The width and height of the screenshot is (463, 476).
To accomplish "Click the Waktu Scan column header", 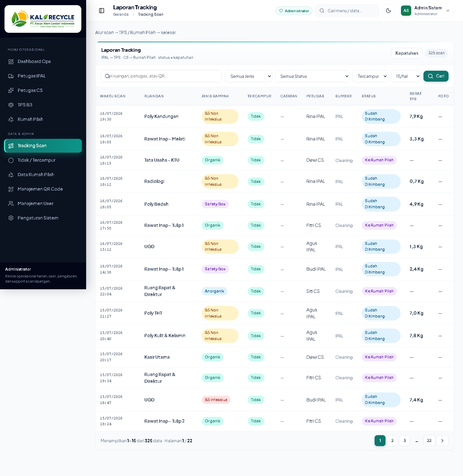I will click(113, 96).
